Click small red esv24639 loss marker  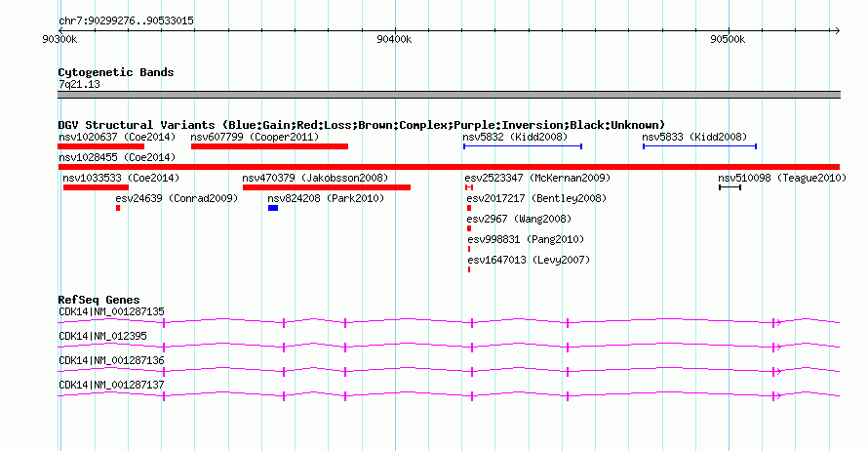(x=118, y=208)
